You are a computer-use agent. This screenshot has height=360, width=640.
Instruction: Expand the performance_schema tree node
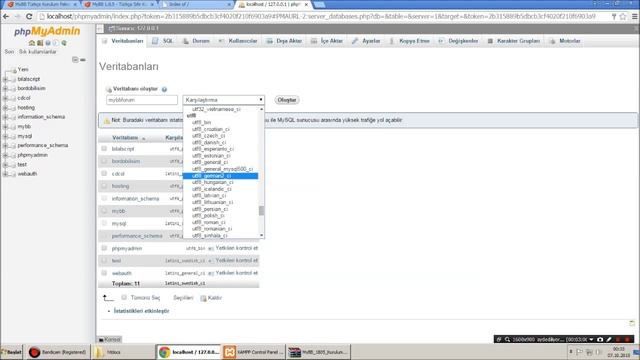tap(5, 146)
